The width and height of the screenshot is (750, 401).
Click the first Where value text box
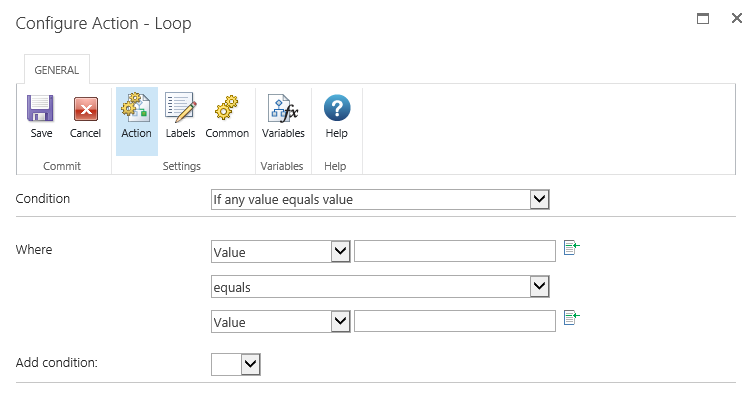(x=454, y=251)
